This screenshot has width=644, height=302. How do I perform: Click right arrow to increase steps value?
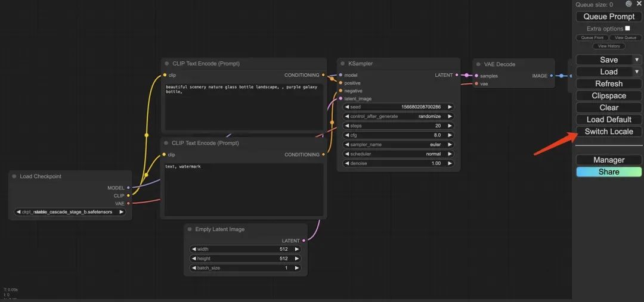[x=450, y=126]
